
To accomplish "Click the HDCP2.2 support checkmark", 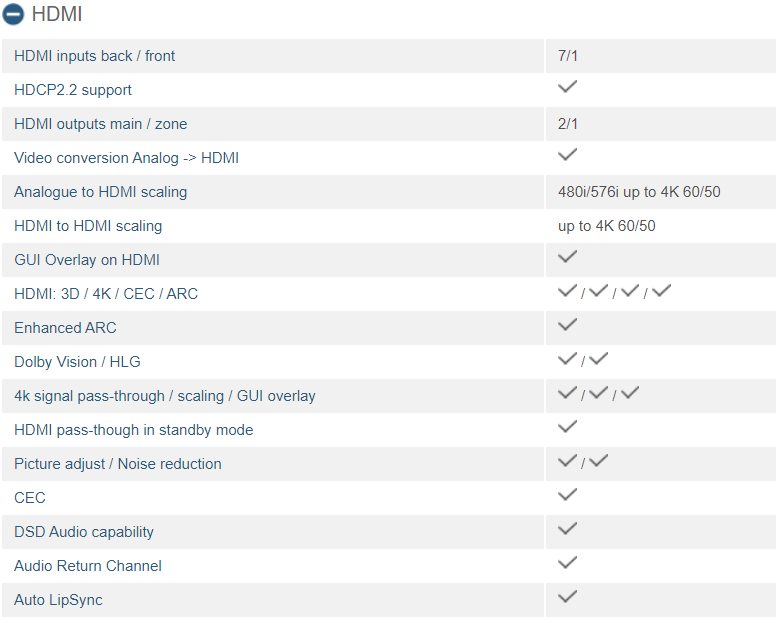I will [x=567, y=87].
